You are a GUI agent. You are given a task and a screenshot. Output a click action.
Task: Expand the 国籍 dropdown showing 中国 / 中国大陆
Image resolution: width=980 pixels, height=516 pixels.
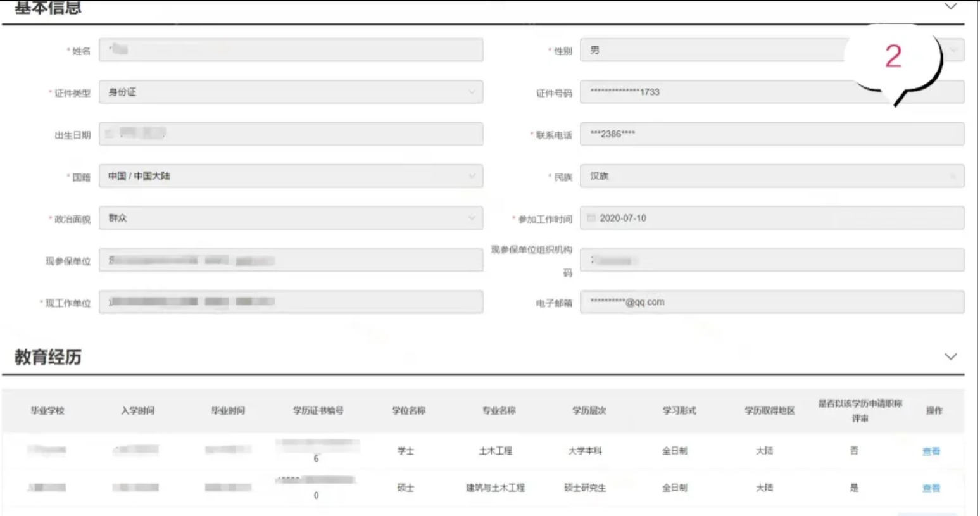pyautogui.click(x=291, y=176)
